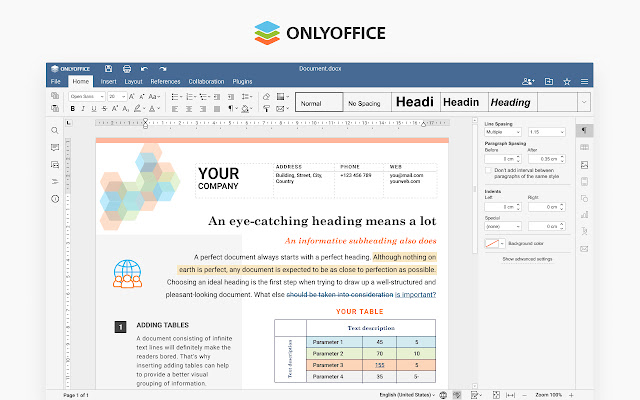The image size is (640, 400).
Task: Open the Change case Aa dropdown
Action: click(154, 97)
